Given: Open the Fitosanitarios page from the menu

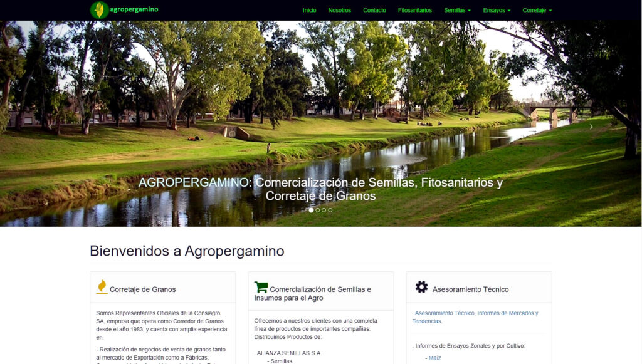Looking at the screenshot, I should point(414,10).
